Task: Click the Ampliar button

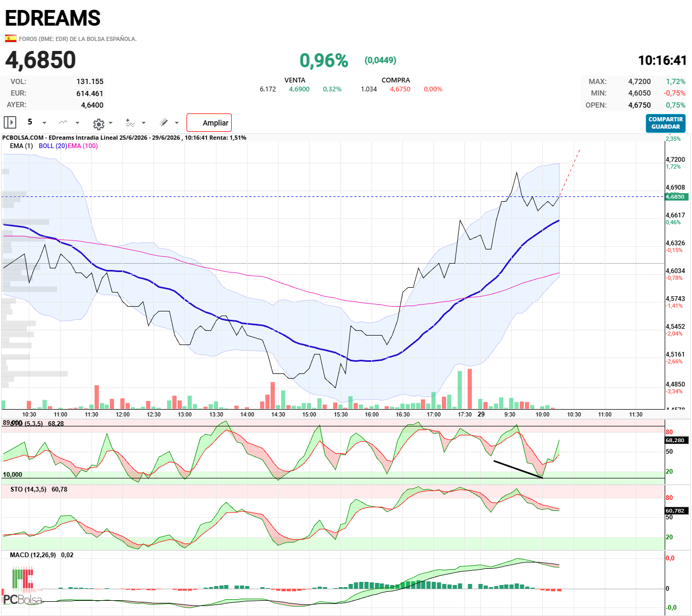Action: click(x=209, y=123)
